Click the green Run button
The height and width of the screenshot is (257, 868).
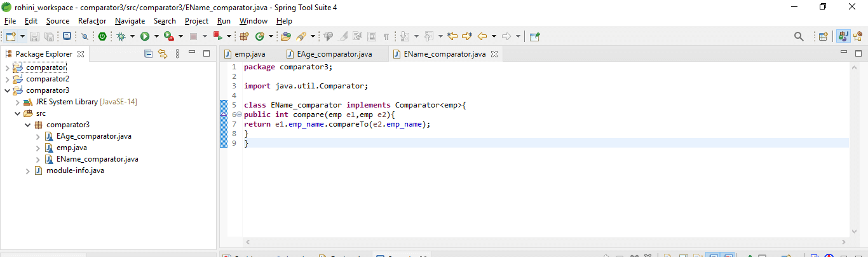[145, 36]
